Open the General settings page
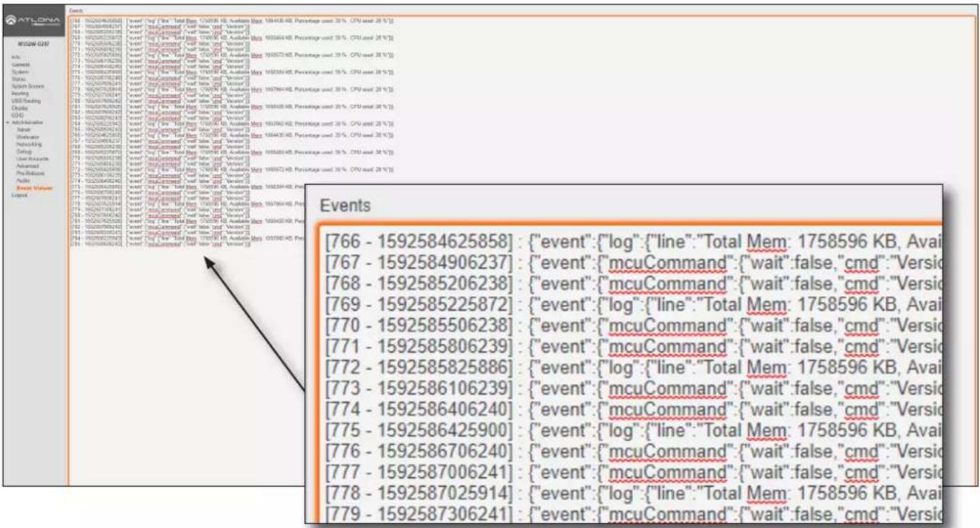Viewport: 980px width, 528px height. tap(20, 65)
